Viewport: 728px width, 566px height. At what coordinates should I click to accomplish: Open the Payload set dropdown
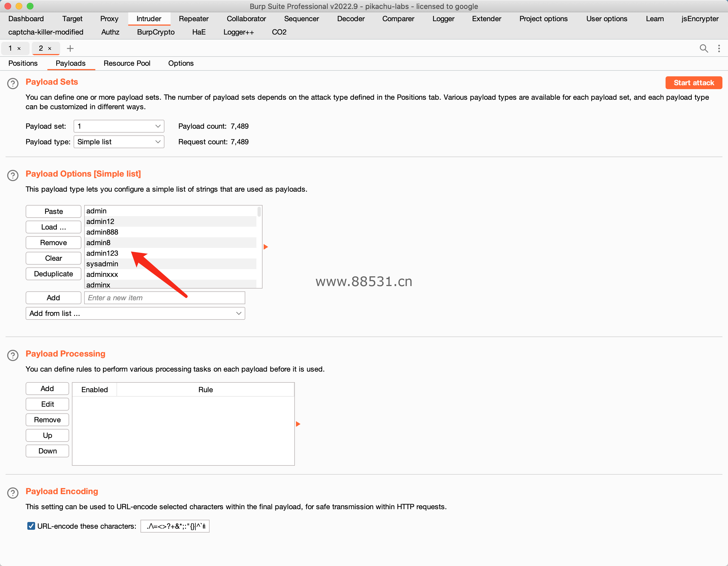pos(119,126)
